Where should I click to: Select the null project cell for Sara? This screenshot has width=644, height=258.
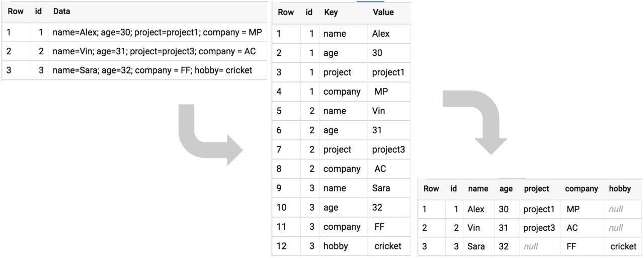[539, 246]
